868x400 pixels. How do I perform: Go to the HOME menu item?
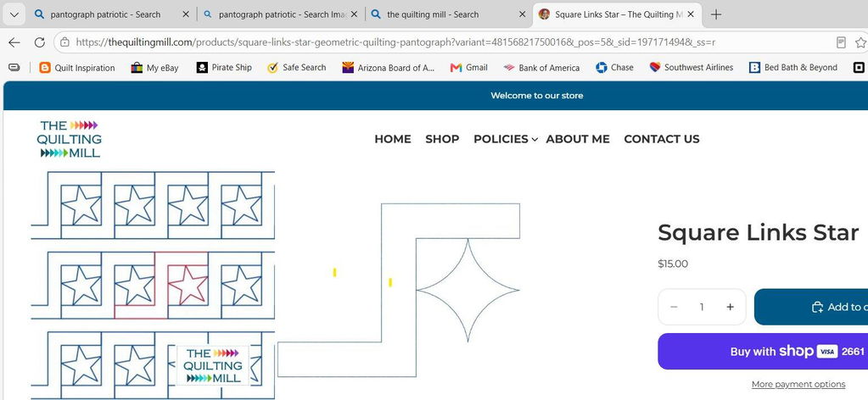393,139
